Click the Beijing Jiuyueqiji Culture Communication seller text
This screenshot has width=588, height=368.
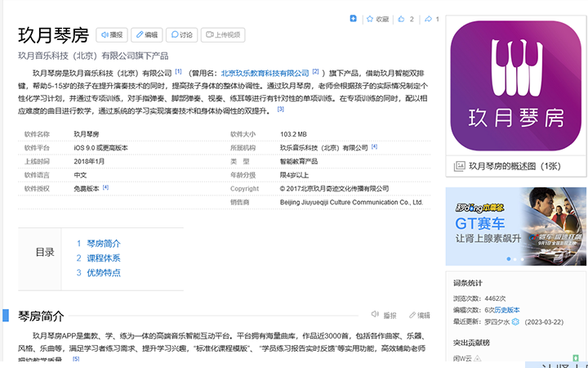point(351,203)
